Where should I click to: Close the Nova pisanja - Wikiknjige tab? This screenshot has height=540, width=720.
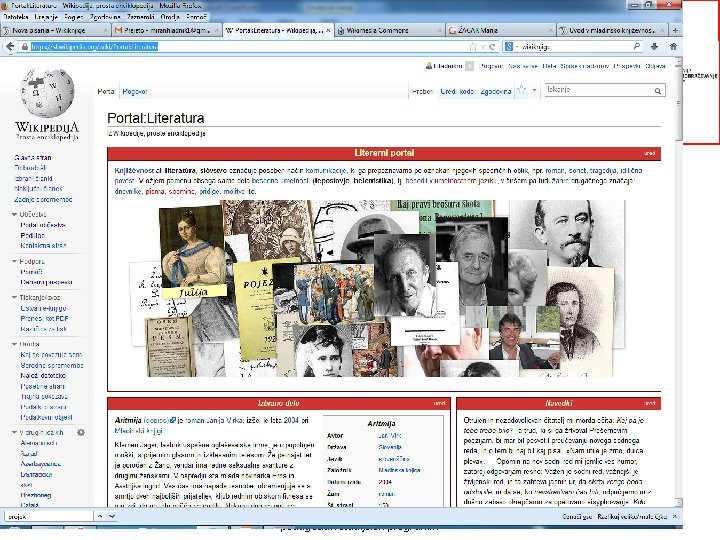[106, 30]
